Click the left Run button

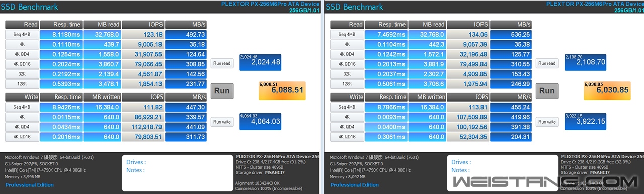(222, 91)
